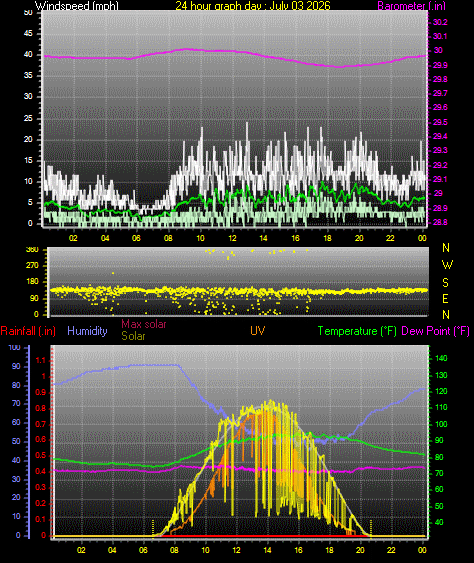Click windspeed axis value 5
The image size is (474, 563).
pyautogui.click(x=30, y=202)
